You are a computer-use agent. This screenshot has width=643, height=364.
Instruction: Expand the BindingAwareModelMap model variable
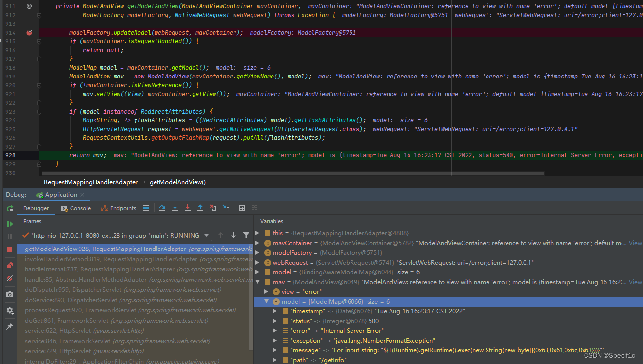(x=258, y=272)
